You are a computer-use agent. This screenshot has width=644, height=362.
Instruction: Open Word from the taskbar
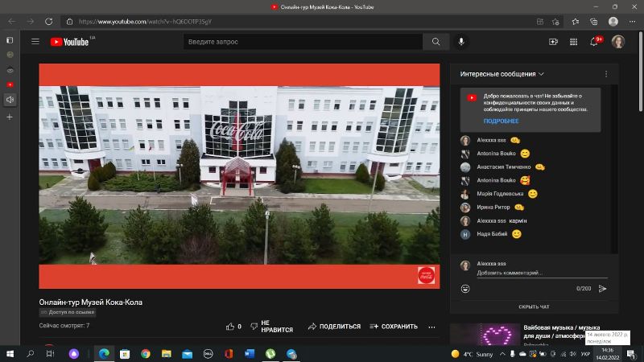pyautogui.click(x=250, y=353)
